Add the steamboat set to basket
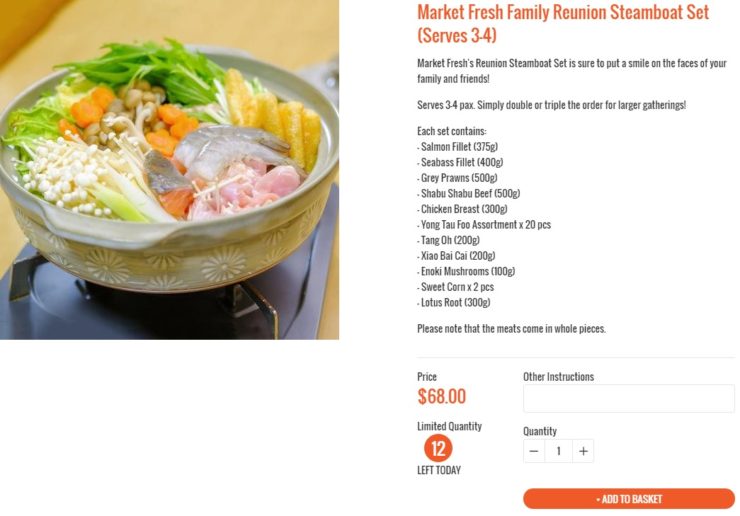Image resolution: width=740 pixels, height=516 pixels. 629,499
